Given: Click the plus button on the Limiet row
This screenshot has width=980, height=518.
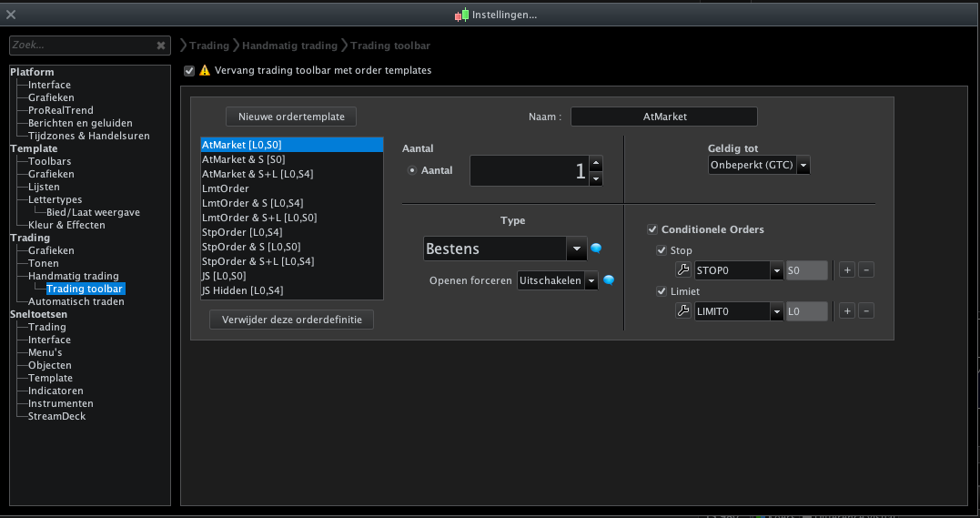Looking at the screenshot, I should click(847, 311).
